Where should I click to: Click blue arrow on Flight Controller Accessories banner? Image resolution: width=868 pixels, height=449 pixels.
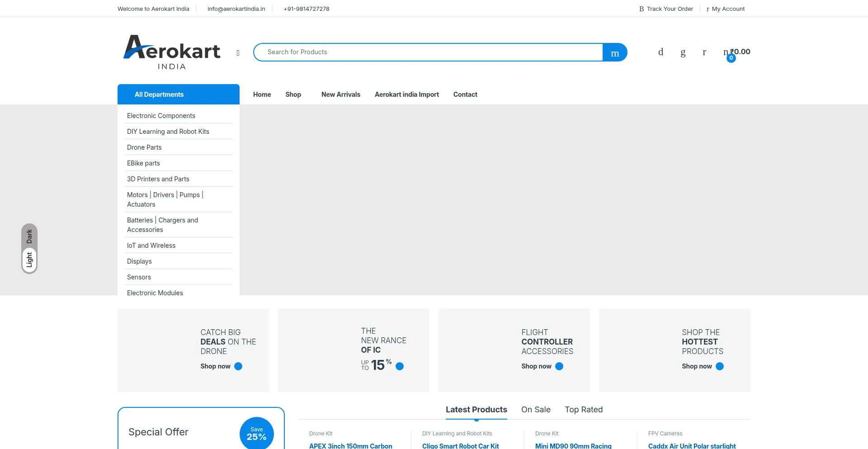(559, 366)
